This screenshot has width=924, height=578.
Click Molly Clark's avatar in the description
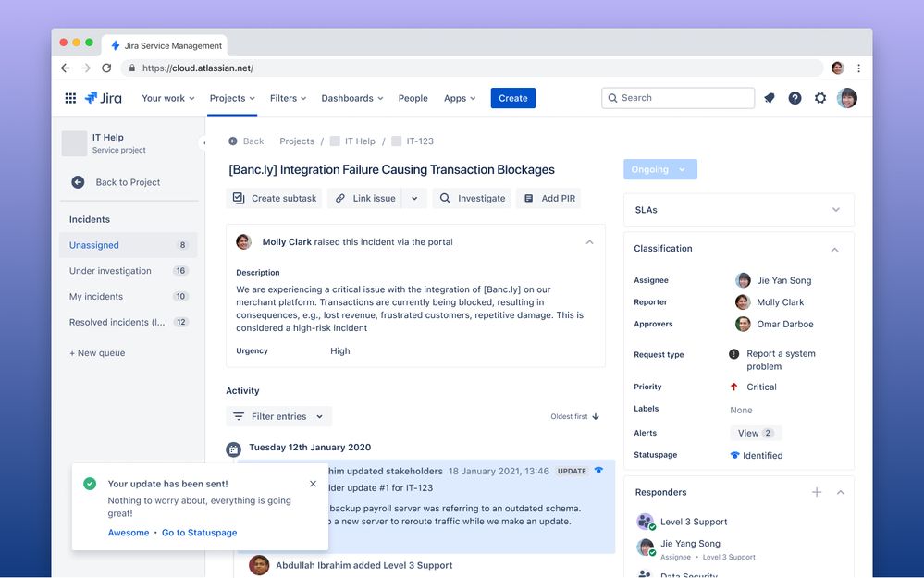pyautogui.click(x=244, y=241)
